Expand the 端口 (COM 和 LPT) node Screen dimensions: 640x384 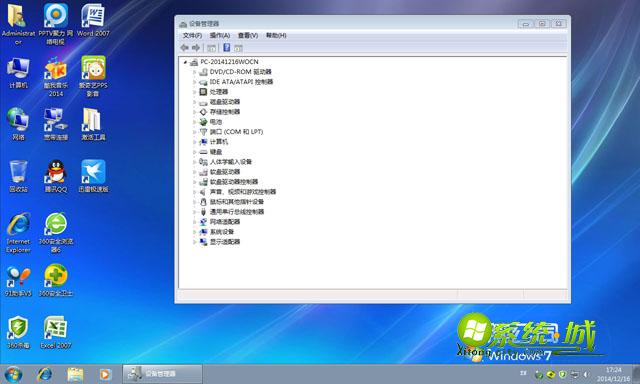click(194, 132)
